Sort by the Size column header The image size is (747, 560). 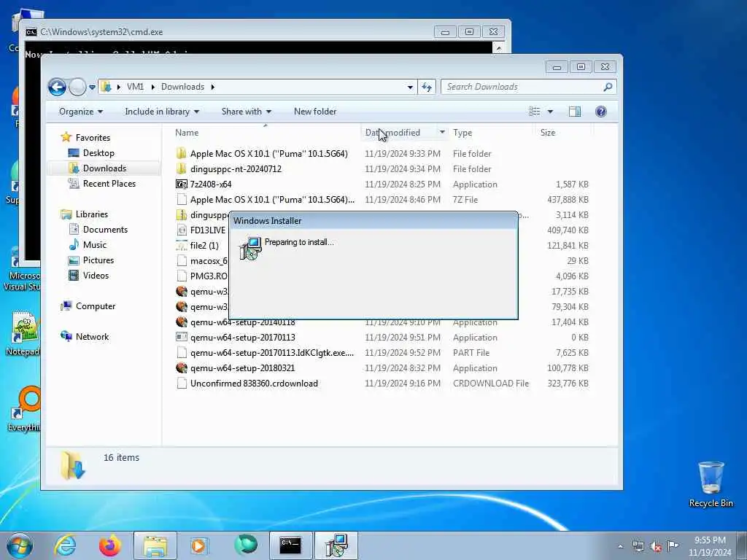(x=548, y=133)
